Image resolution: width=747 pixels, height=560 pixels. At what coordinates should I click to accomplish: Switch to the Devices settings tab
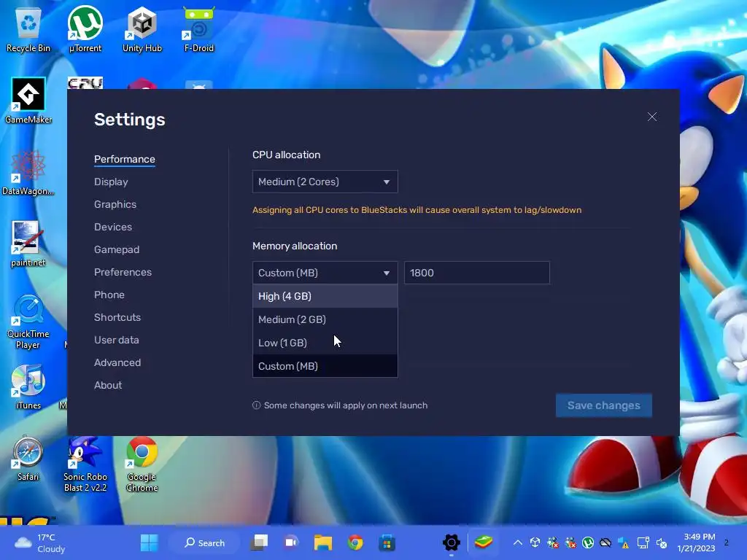click(113, 227)
